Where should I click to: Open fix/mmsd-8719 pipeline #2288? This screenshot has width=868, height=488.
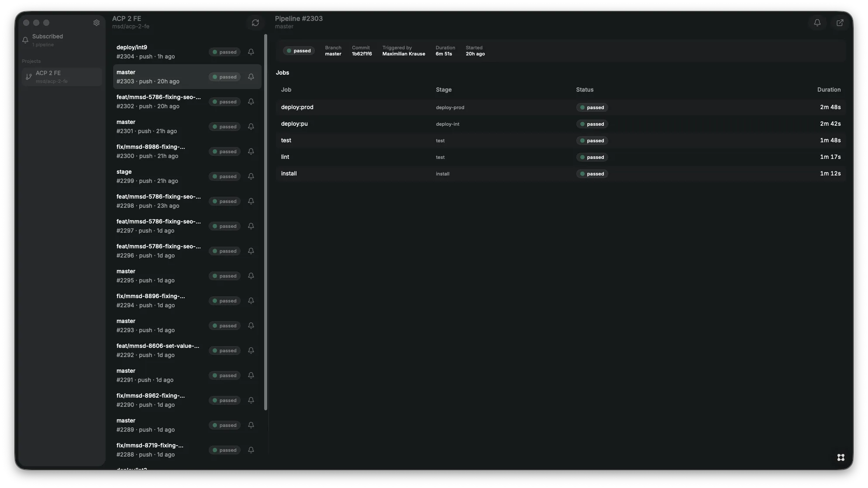pos(187,450)
